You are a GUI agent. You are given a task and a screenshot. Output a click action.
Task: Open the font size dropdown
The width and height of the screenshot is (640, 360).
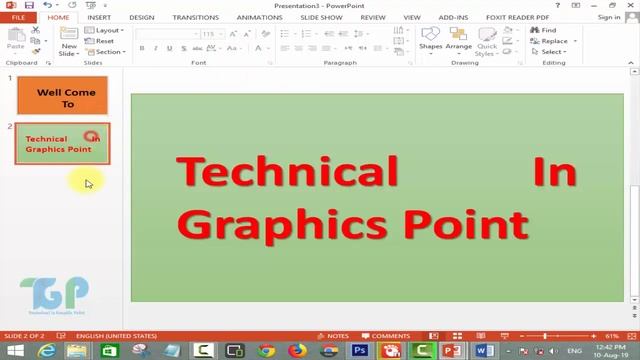(x=221, y=34)
